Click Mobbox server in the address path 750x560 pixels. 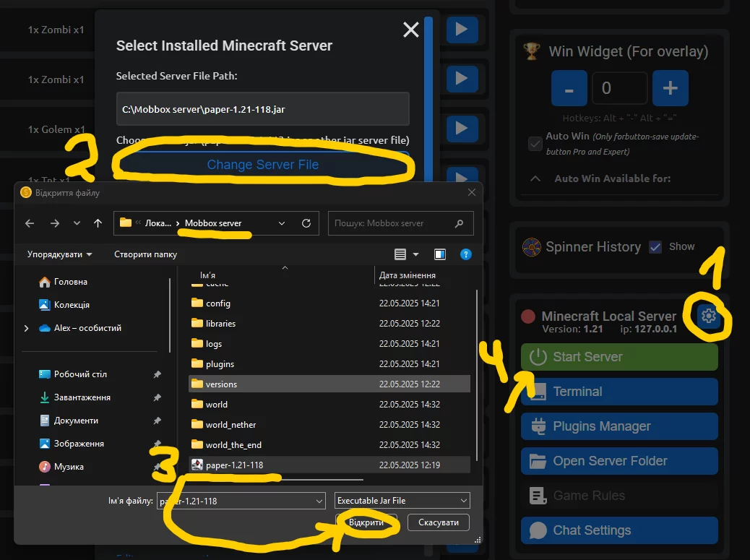click(x=213, y=223)
